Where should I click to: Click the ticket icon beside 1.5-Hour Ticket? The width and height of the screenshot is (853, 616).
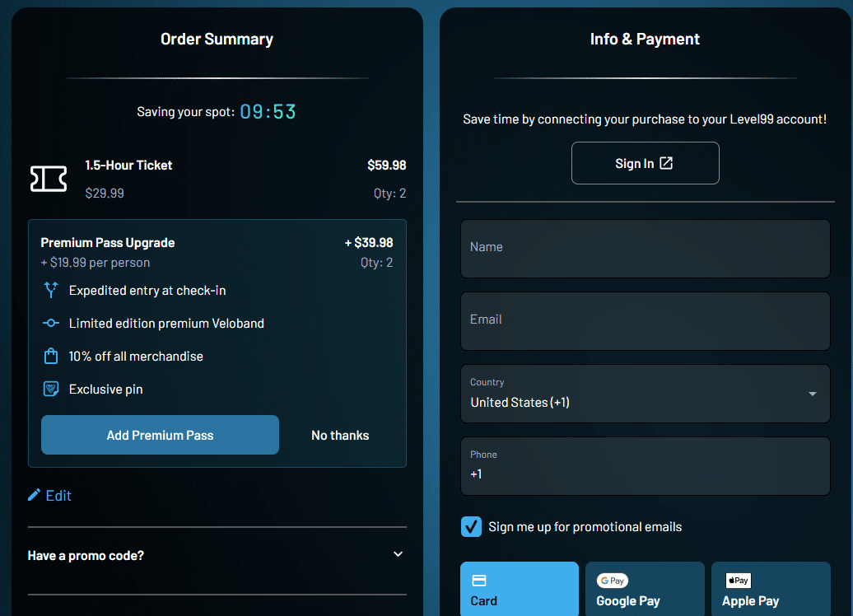[49, 179]
